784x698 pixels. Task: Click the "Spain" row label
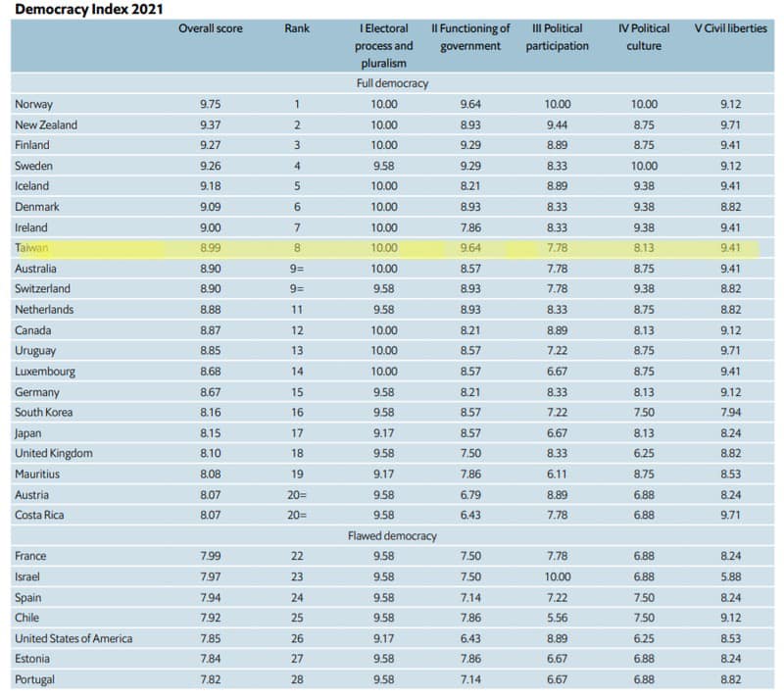point(28,598)
